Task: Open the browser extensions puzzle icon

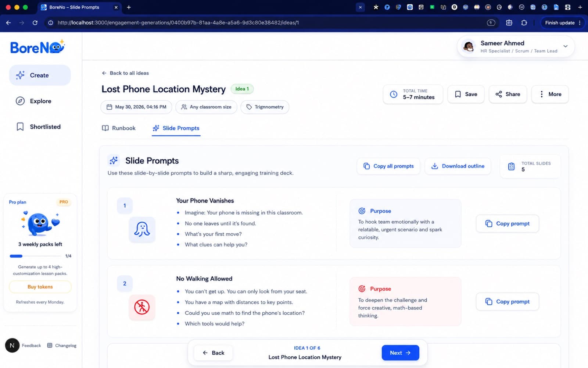Action: [524, 23]
